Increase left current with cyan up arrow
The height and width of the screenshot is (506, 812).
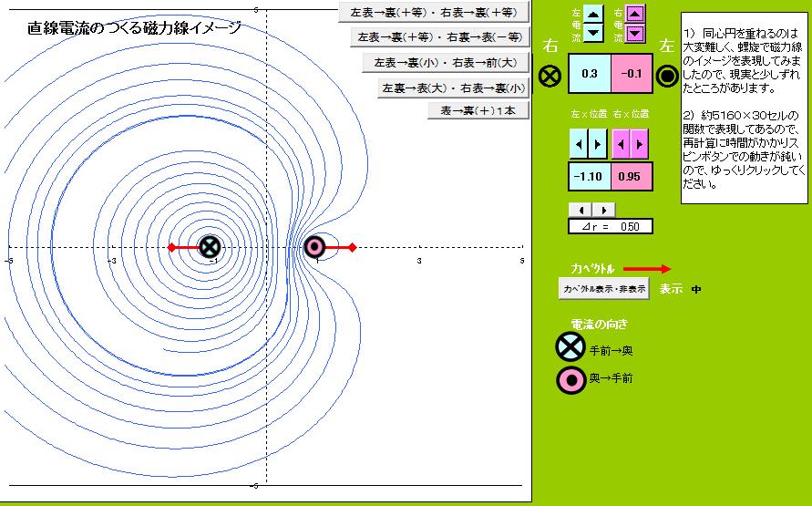tap(593, 14)
